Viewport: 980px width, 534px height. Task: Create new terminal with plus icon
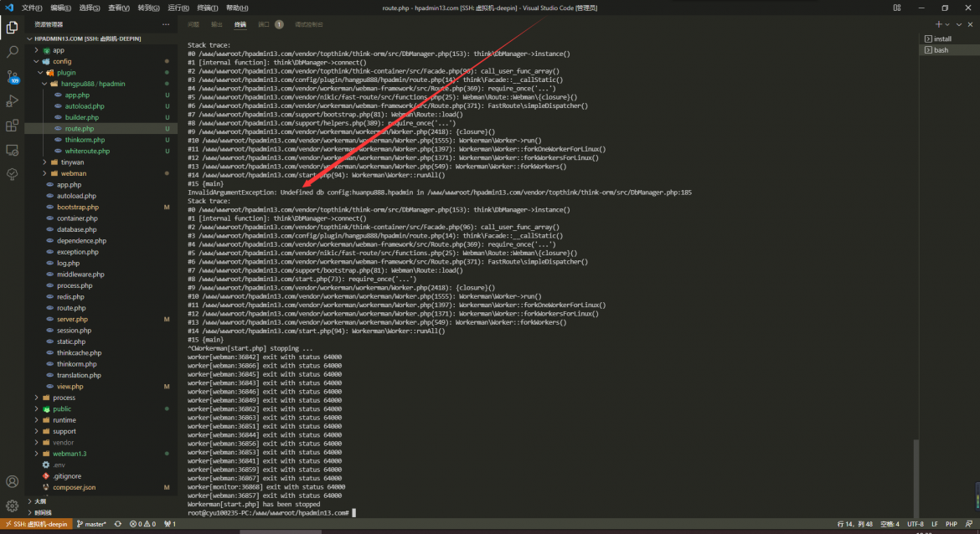click(938, 24)
